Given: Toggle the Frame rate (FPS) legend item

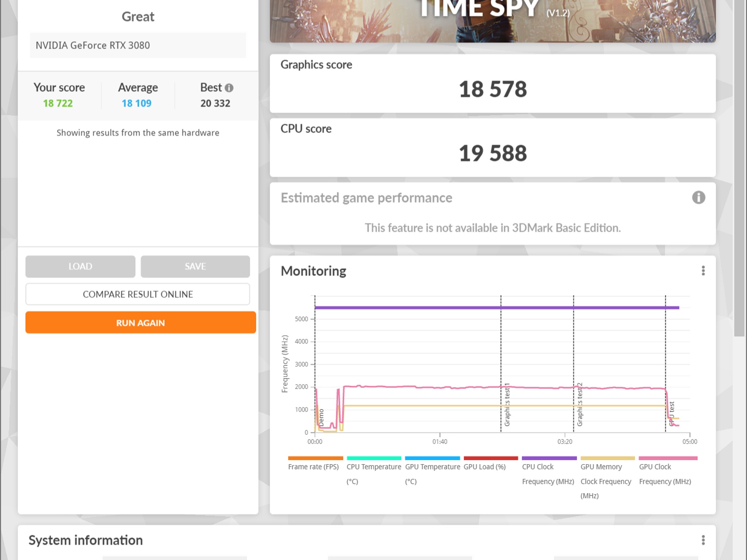Looking at the screenshot, I should [315, 464].
